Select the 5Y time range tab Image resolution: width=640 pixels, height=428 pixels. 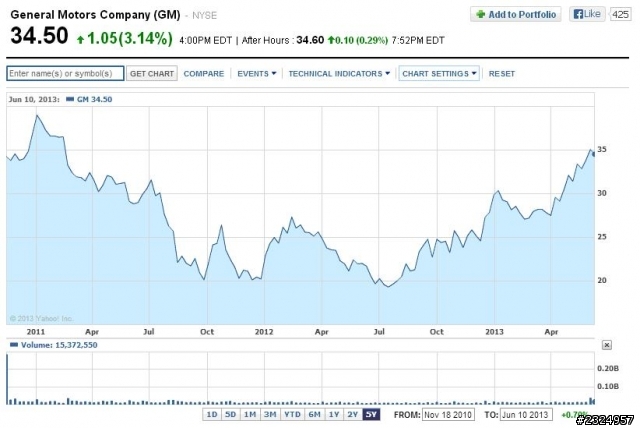pos(371,415)
